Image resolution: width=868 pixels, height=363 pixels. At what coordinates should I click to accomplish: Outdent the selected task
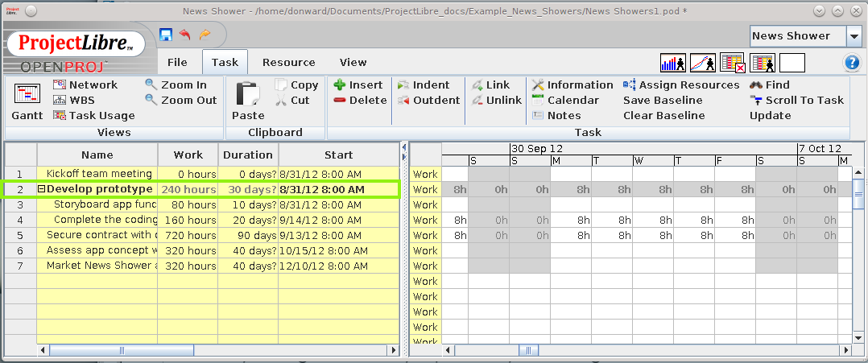point(429,100)
